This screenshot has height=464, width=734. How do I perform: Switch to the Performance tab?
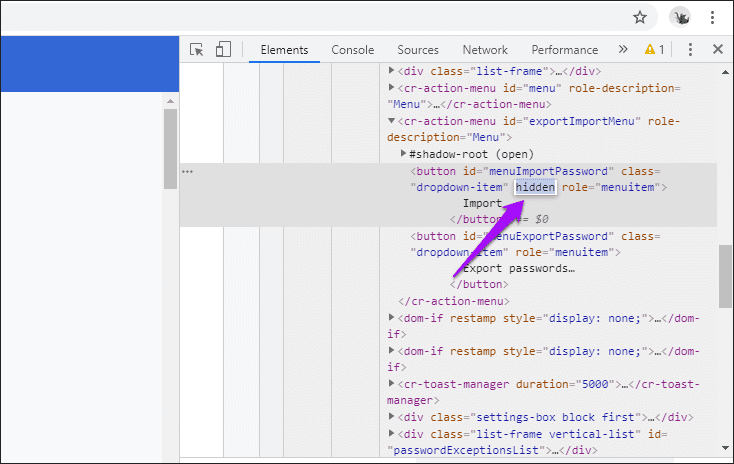pyautogui.click(x=565, y=50)
